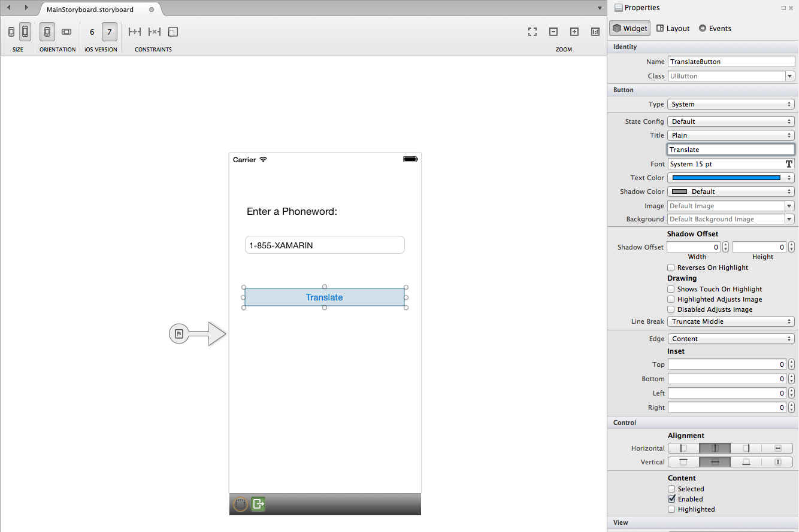Click the Translate button on the canvas
Viewport: 799px width, 532px height.
click(x=325, y=297)
